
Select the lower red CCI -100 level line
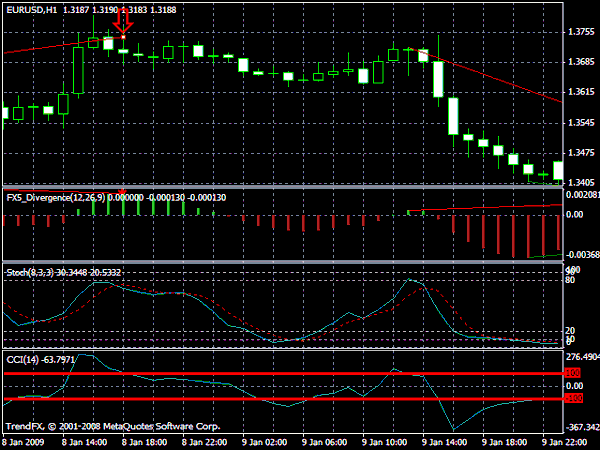tap(284, 399)
